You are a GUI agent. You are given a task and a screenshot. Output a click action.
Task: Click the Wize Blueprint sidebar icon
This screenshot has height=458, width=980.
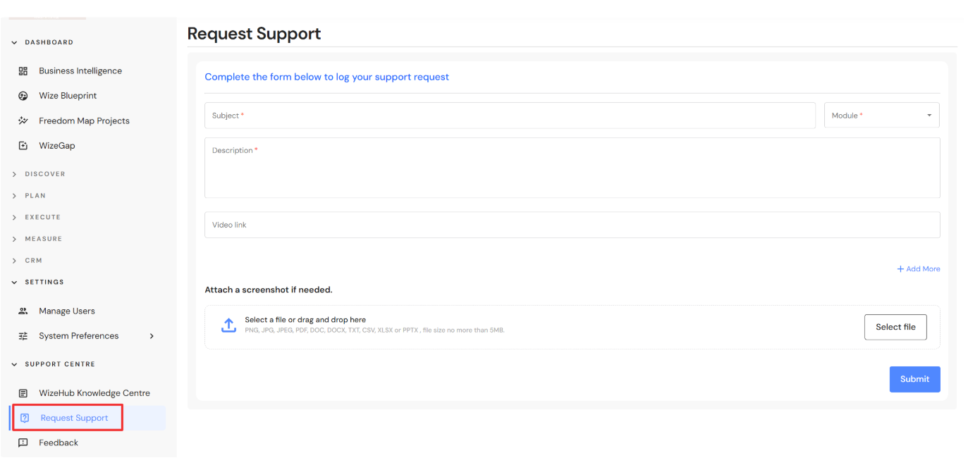pos(23,96)
